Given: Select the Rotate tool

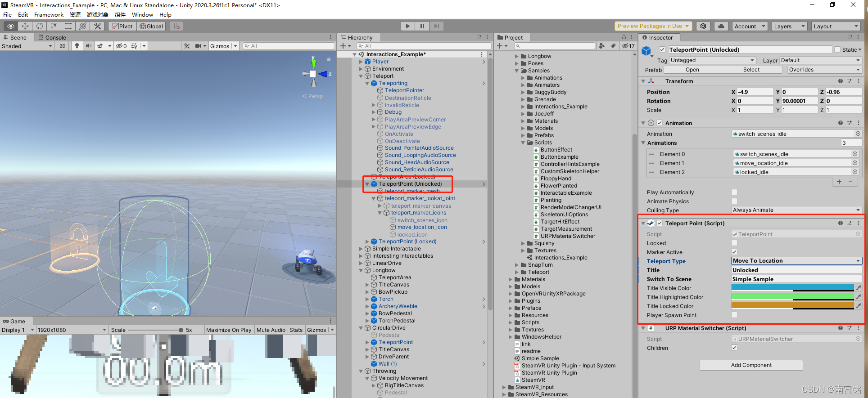Looking at the screenshot, I should pos(40,26).
